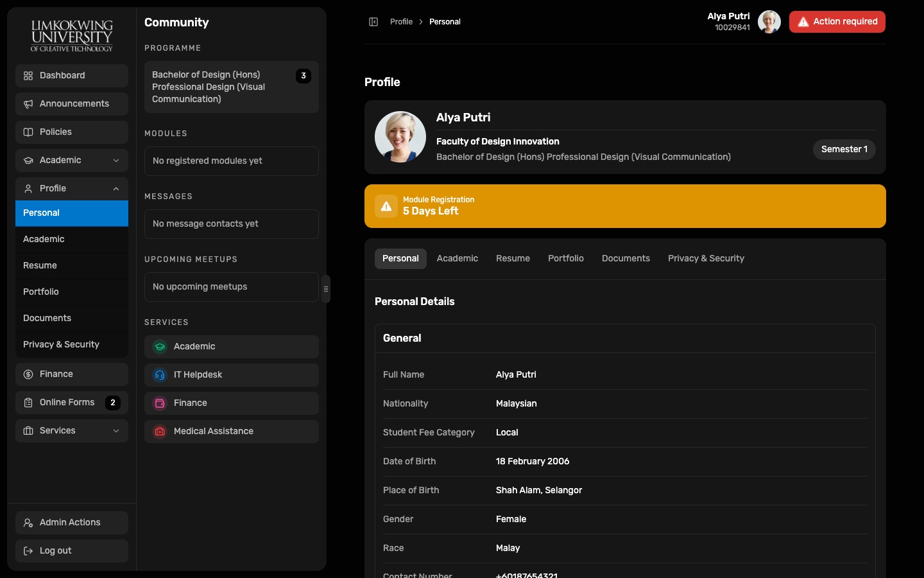Switch to the Academic tab
The width and height of the screenshot is (924, 578).
pyautogui.click(x=458, y=259)
